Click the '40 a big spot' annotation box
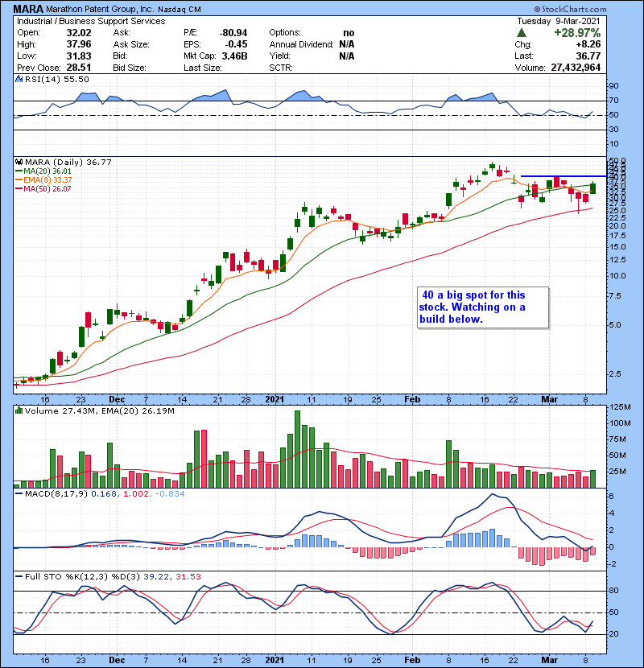This screenshot has width=644, height=668. pos(483,307)
